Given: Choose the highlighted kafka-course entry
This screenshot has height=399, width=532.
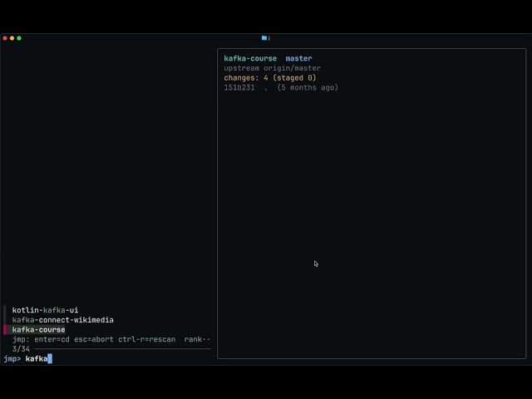Looking at the screenshot, I should point(38,330).
